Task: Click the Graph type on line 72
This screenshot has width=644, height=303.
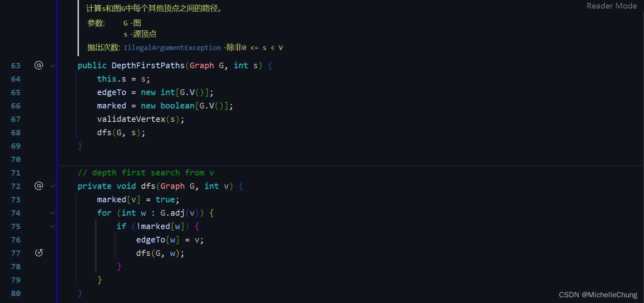Action: pos(172,186)
